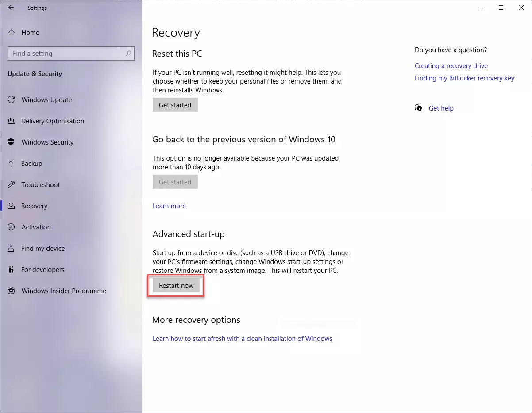Click Get started under Reset this PC

(175, 105)
